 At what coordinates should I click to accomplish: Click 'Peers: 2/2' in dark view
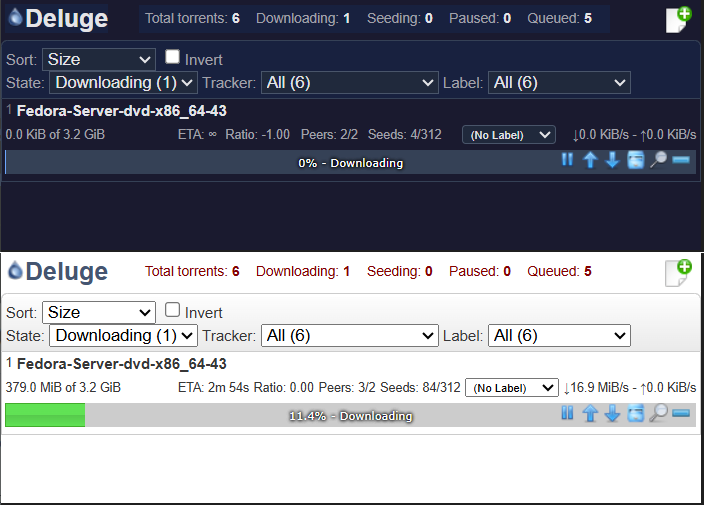click(x=330, y=135)
